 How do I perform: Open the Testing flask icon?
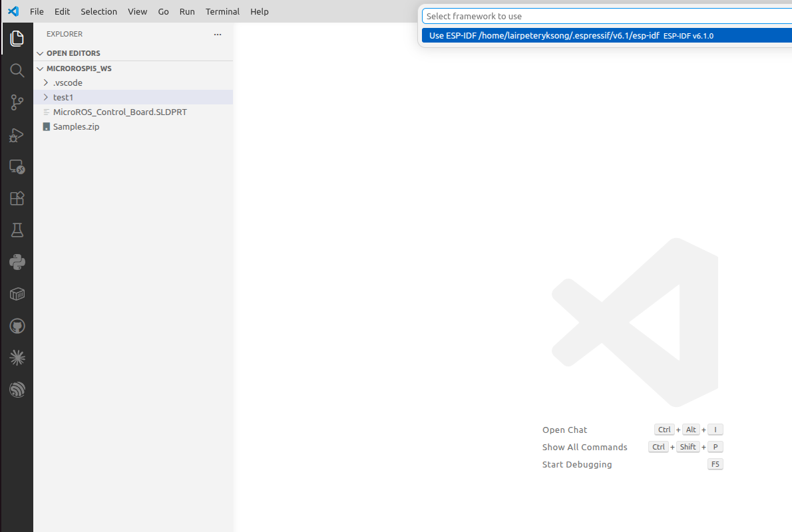click(17, 230)
